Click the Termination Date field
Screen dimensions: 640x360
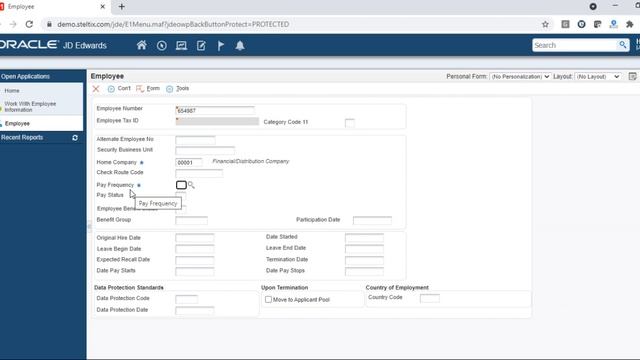click(x=364, y=260)
